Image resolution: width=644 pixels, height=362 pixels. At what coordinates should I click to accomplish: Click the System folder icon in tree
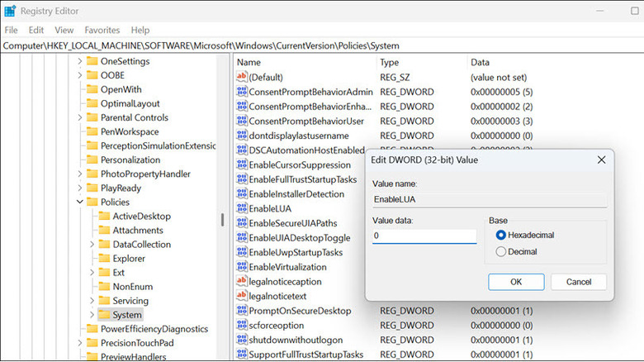pos(104,315)
